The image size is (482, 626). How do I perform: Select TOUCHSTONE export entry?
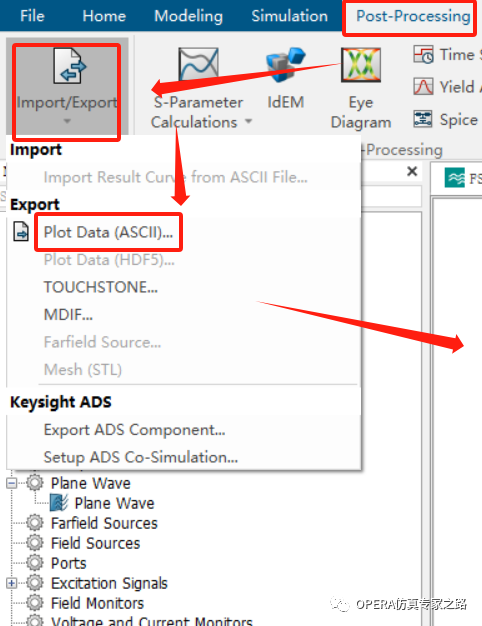click(101, 287)
